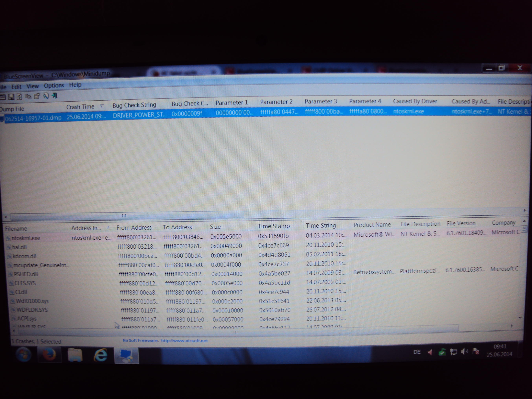Click the Refresh toolbar icon
The width and height of the screenshot is (532, 399).
pyautogui.click(x=19, y=97)
